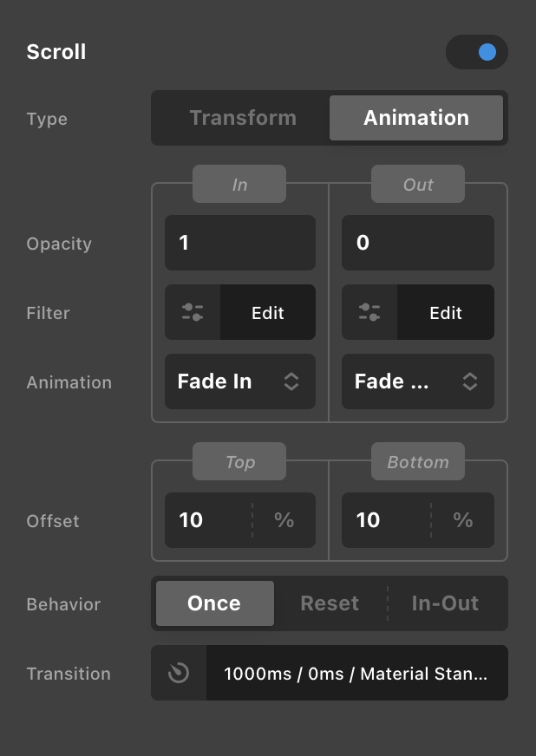The width and height of the screenshot is (536, 756).
Task: Open the 1000ms Material Standard transition setting
Action: [357, 673]
